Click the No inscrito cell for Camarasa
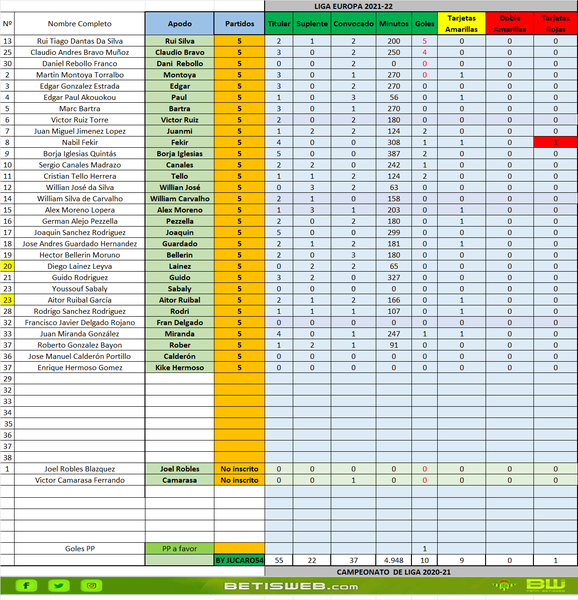This screenshot has width=578, height=600. [x=239, y=480]
